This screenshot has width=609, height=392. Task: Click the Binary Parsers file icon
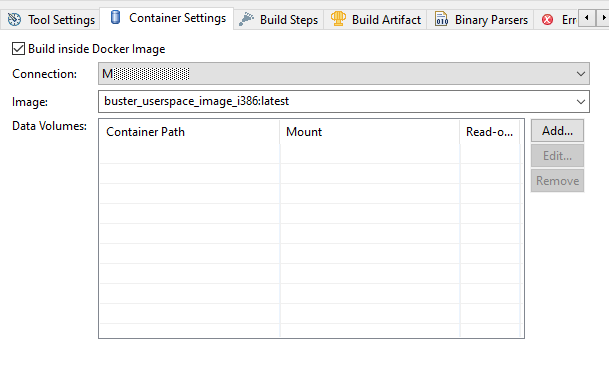tap(441, 19)
